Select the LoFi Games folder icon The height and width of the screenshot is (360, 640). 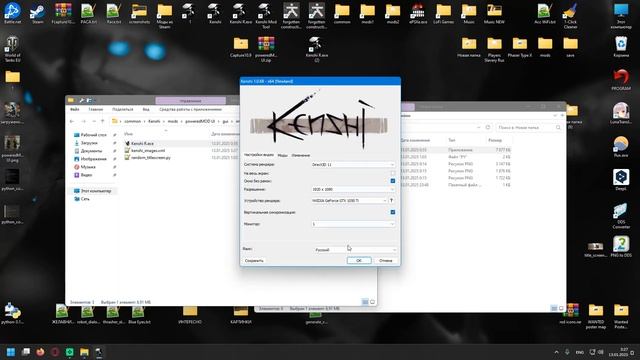tap(443, 13)
